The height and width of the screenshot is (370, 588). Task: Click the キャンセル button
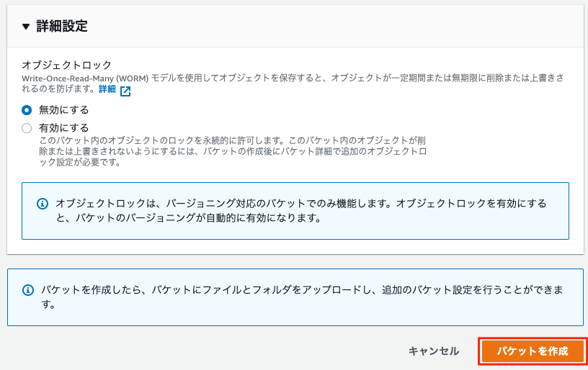[x=434, y=351]
